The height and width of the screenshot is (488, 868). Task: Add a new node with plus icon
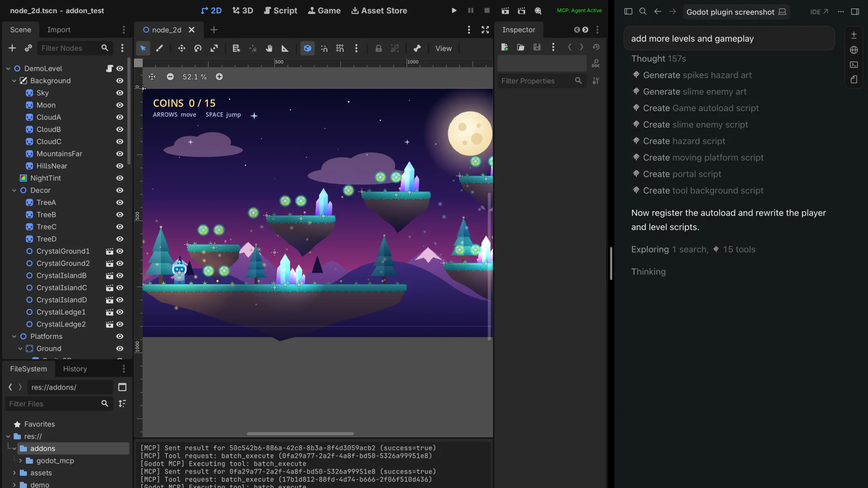[x=12, y=48]
